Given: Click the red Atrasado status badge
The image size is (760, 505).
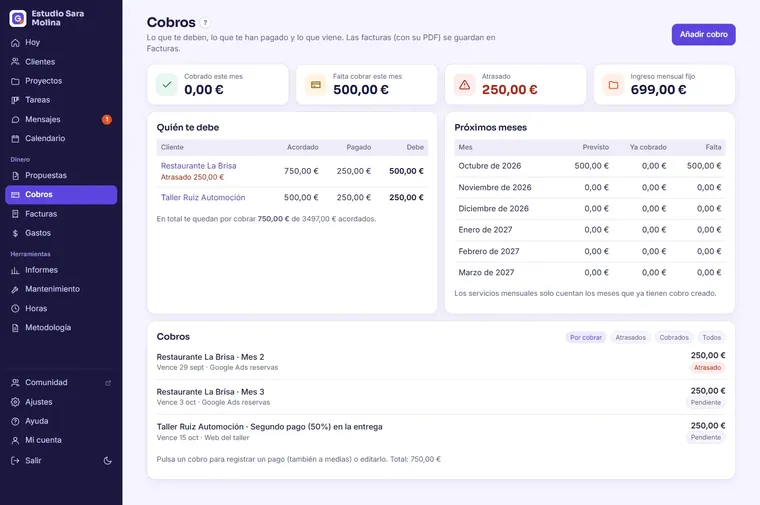Looking at the screenshot, I should (707, 368).
